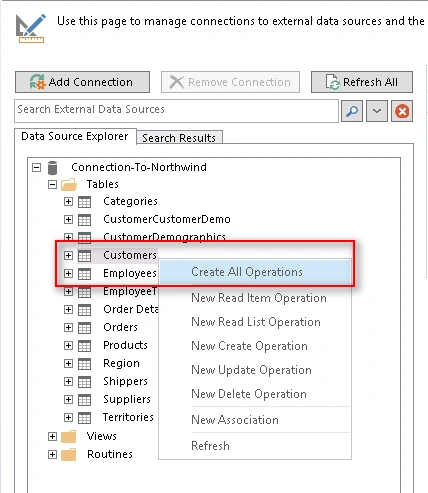Select the Orders tree label

pyautogui.click(x=120, y=327)
